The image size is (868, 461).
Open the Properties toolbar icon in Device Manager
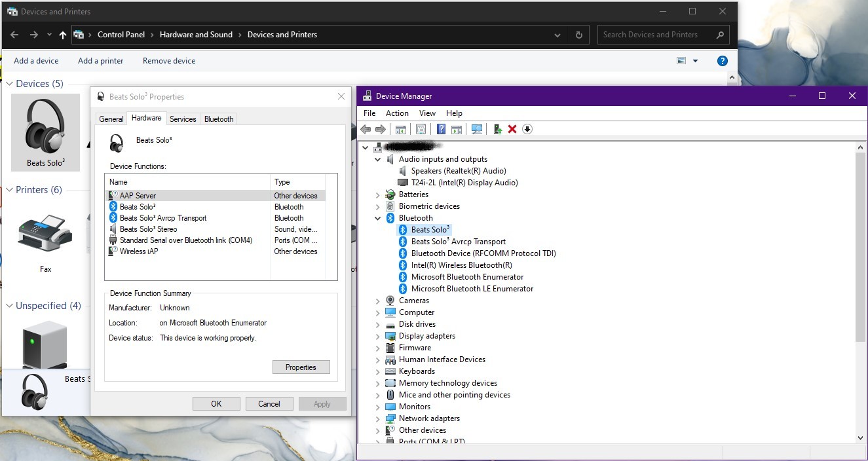(x=421, y=129)
